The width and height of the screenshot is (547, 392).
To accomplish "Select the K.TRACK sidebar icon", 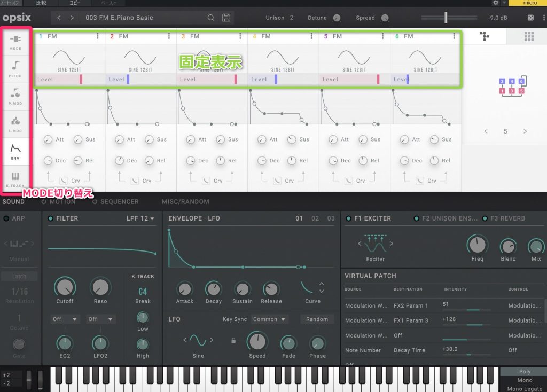I will click(x=15, y=178).
